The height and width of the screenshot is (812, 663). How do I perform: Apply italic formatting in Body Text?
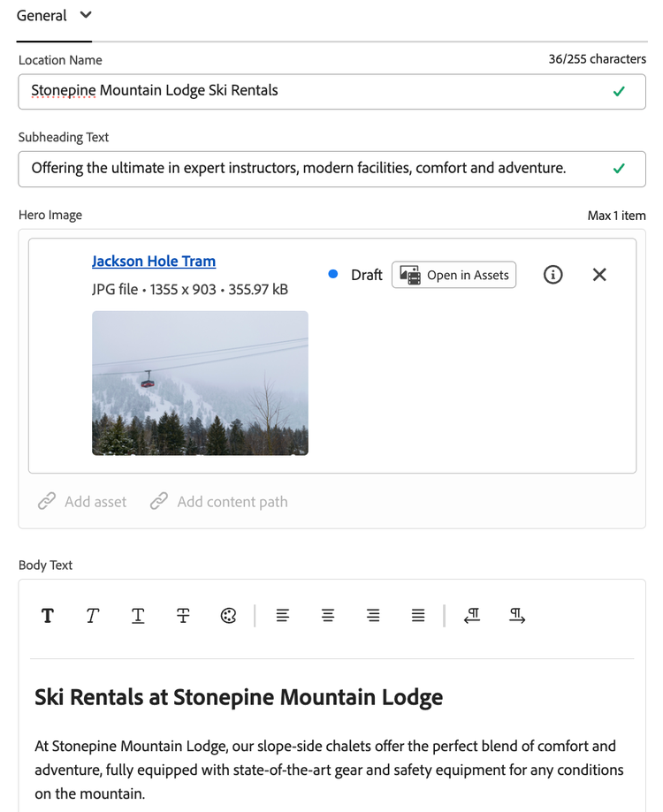coord(93,616)
